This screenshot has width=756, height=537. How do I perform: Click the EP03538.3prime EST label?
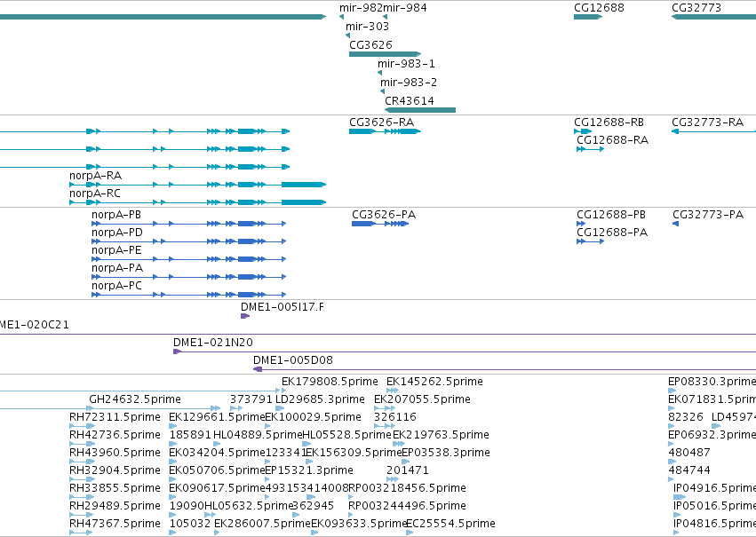446,454
